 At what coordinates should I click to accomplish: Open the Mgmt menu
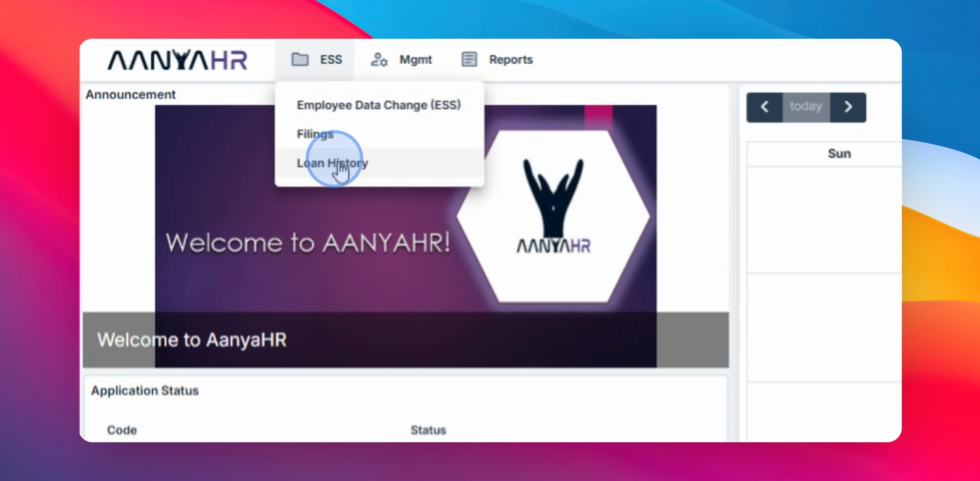coord(401,59)
